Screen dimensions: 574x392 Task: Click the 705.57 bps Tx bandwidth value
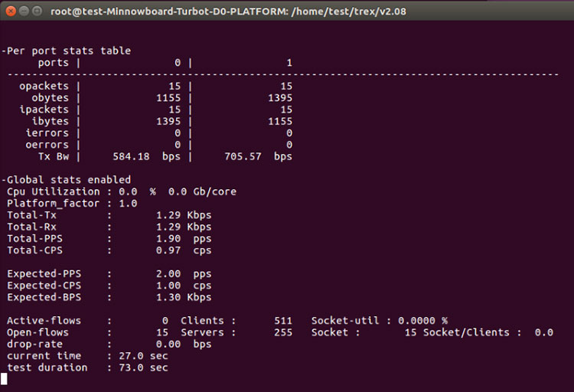259,156
